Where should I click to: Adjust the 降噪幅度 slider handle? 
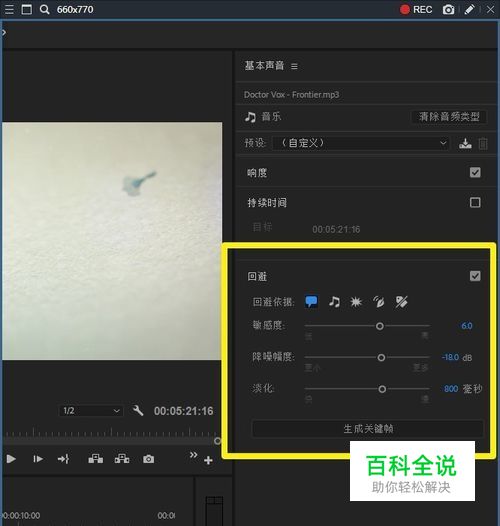point(381,358)
